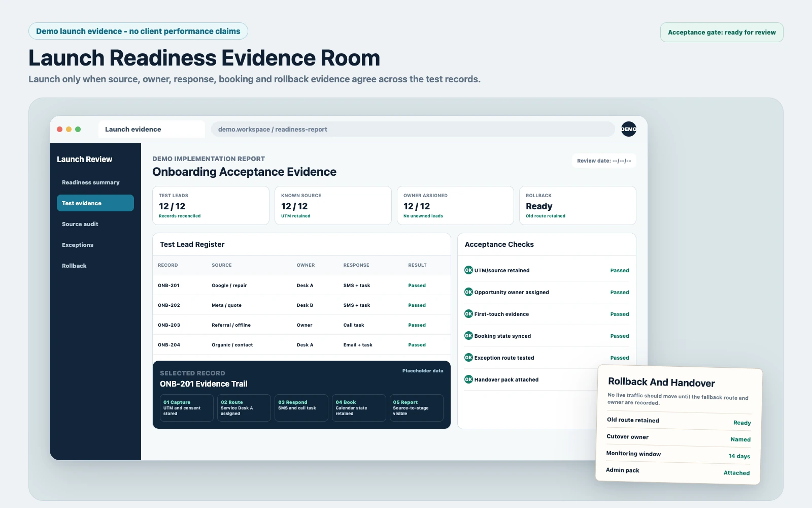Select record ONB-202 in register
This screenshot has width=812, height=508.
pyautogui.click(x=301, y=305)
